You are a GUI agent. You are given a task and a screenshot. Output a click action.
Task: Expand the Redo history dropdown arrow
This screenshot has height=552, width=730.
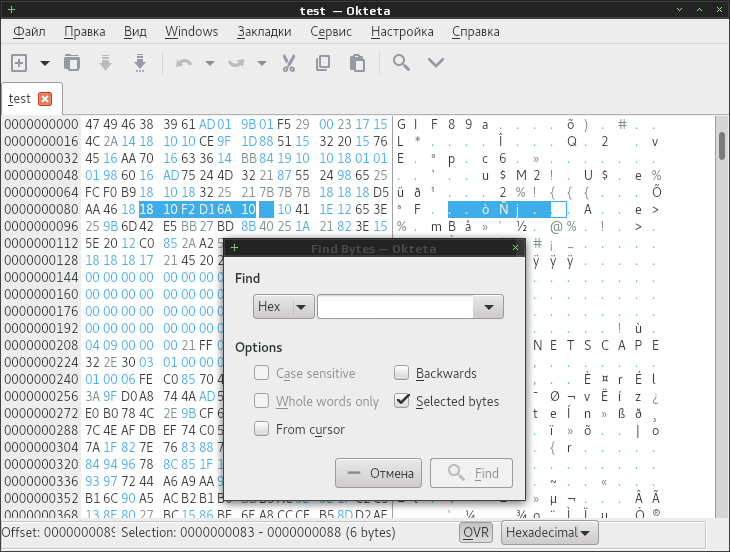click(x=262, y=63)
